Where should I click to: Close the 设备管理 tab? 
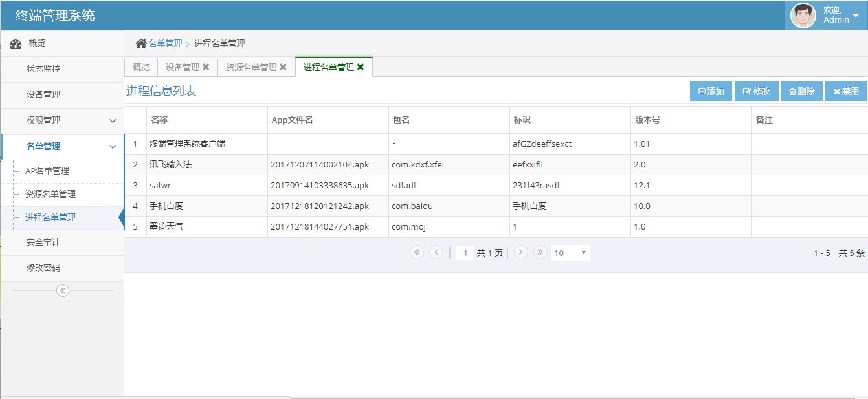coord(206,67)
